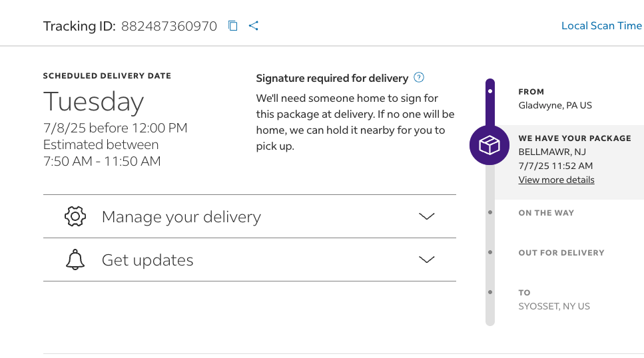
Task: Open Local Scan Time link
Action: click(601, 25)
